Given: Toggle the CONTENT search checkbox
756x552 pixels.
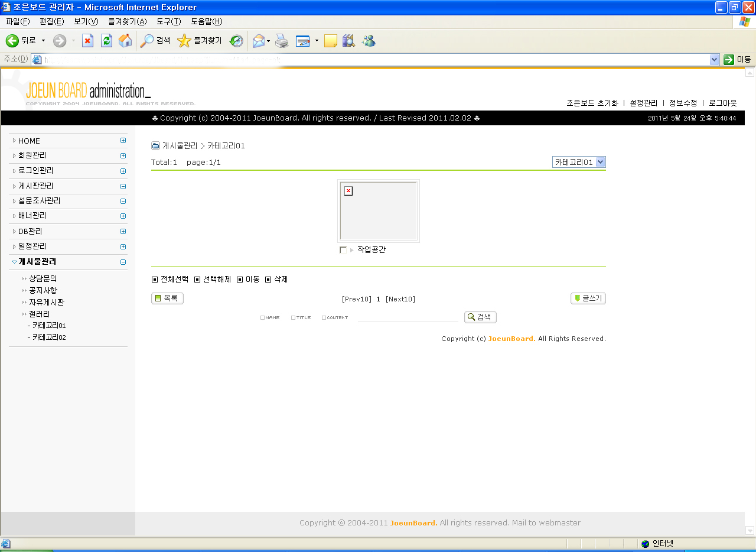Looking at the screenshot, I should point(324,318).
